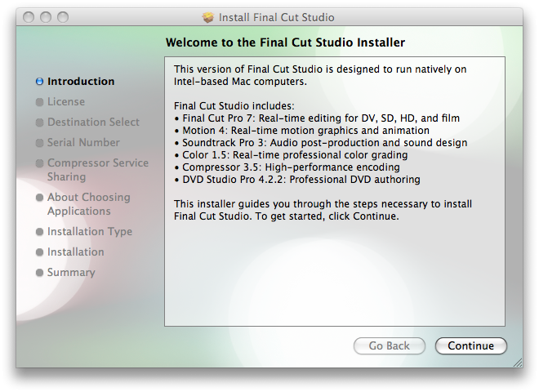
Task: Click the bullet beside Summary step
Action: [39, 273]
